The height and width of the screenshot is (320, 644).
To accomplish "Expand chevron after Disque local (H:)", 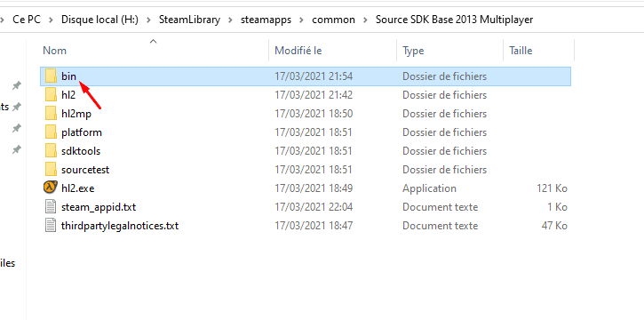I will [x=148, y=20].
